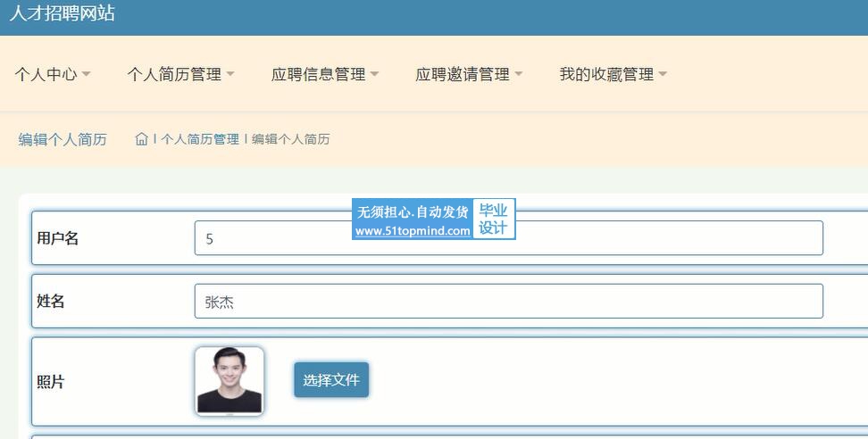Click the 用户名 field label
This screenshot has width=868, height=439.
tap(57, 238)
